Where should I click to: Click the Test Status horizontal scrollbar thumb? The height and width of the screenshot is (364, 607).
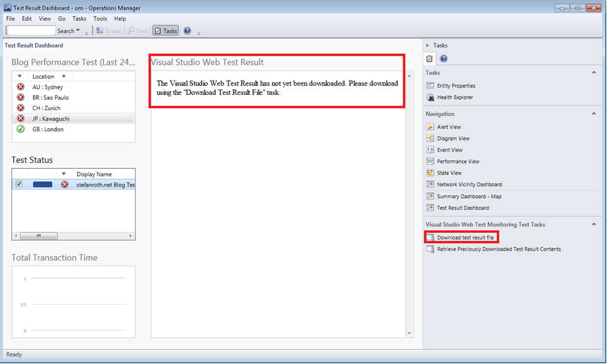tap(39, 235)
